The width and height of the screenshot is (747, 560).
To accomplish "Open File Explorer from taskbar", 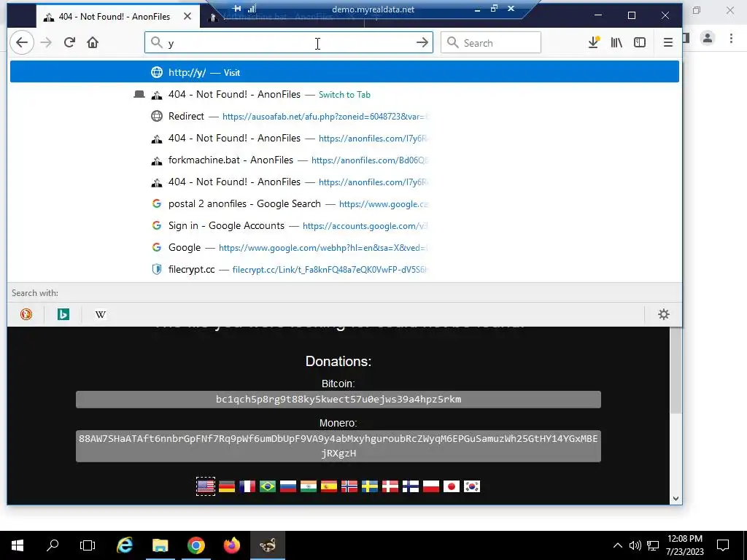I will (160, 545).
